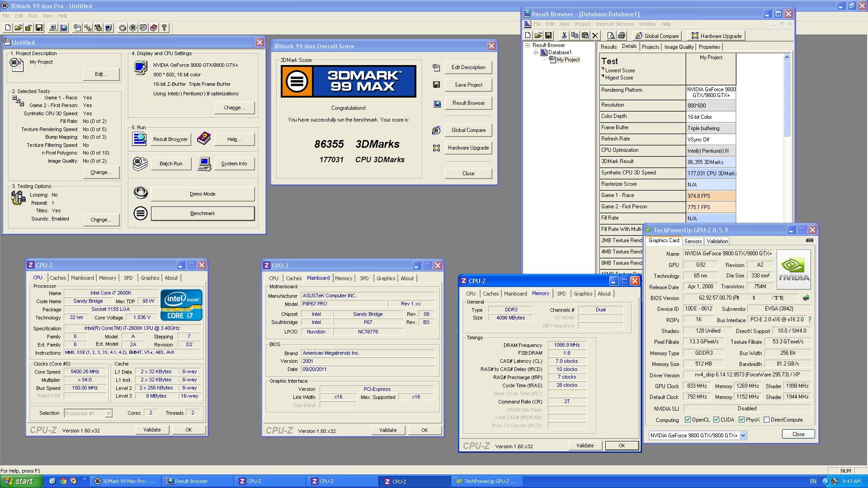868x488 pixels.
Task: Click the Windows Start button
Action: pos(21,481)
